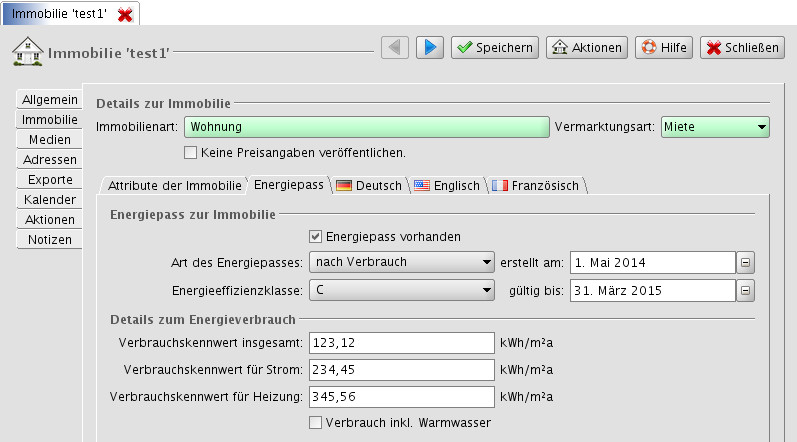Close the 'test1' tab with red X
The image size is (797, 442).
pos(125,14)
